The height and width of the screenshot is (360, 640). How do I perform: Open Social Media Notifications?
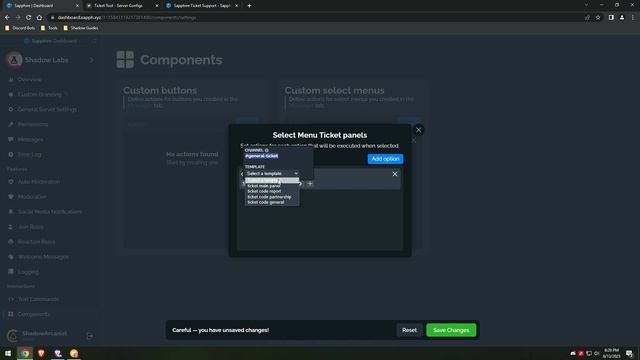click(50, 212)
